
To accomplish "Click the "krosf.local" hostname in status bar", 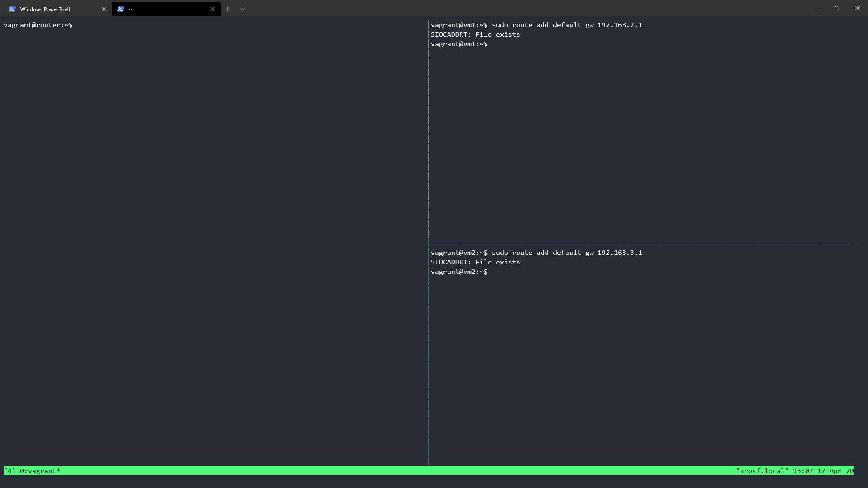I will tap(762, 471).
